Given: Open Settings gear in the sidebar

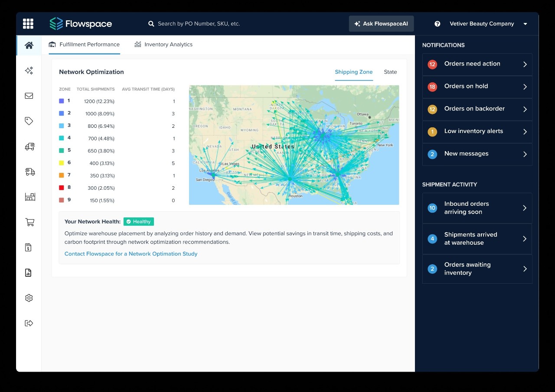Looking at the screenshot, I should tap(29, 298).
